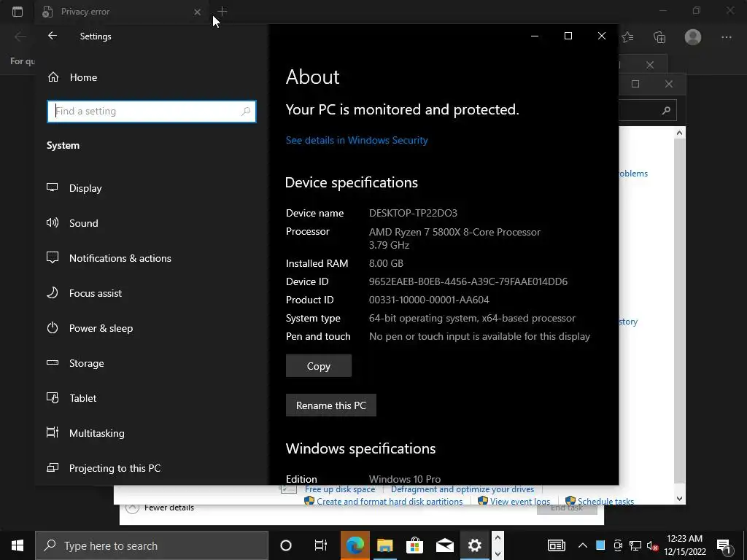The width and height of the screenshot is (747, 560).
Task: Select the Projecting to this PC icon
Action: [x=53, y=467]
